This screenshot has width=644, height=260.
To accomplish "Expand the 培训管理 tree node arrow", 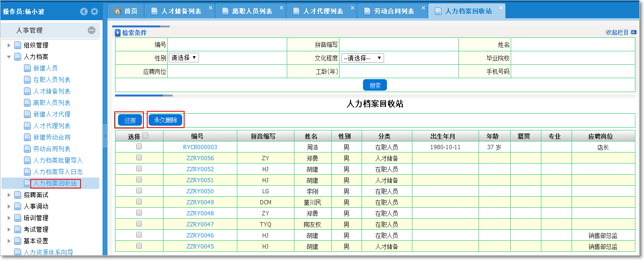I will 9,218.
